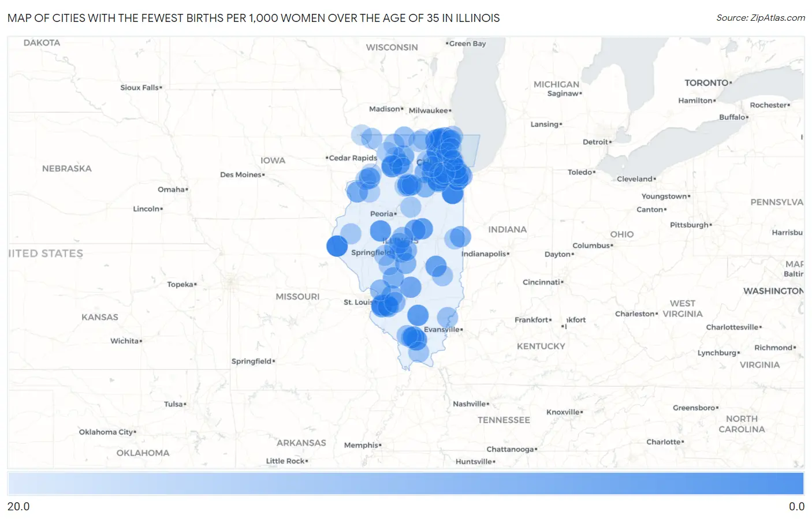The height and width of the screenshot is (519, 812).
Task: Click the NEBRASKA state label
Action: [67, 168]
